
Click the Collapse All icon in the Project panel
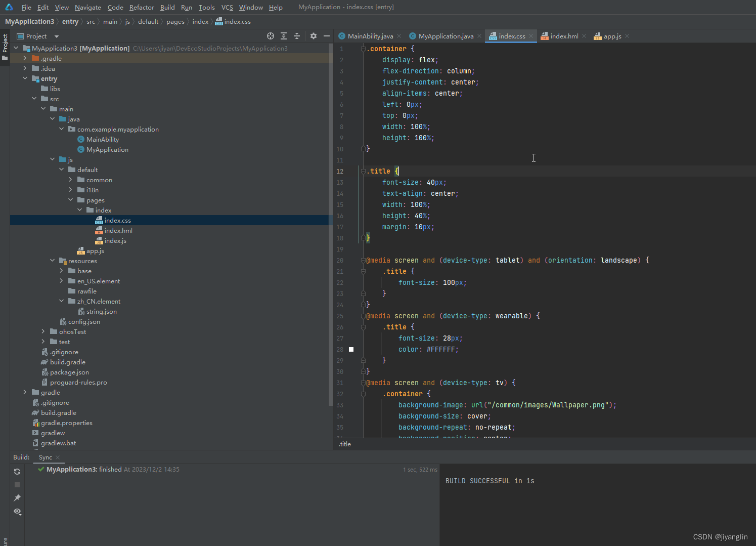[x=297, y=36]
